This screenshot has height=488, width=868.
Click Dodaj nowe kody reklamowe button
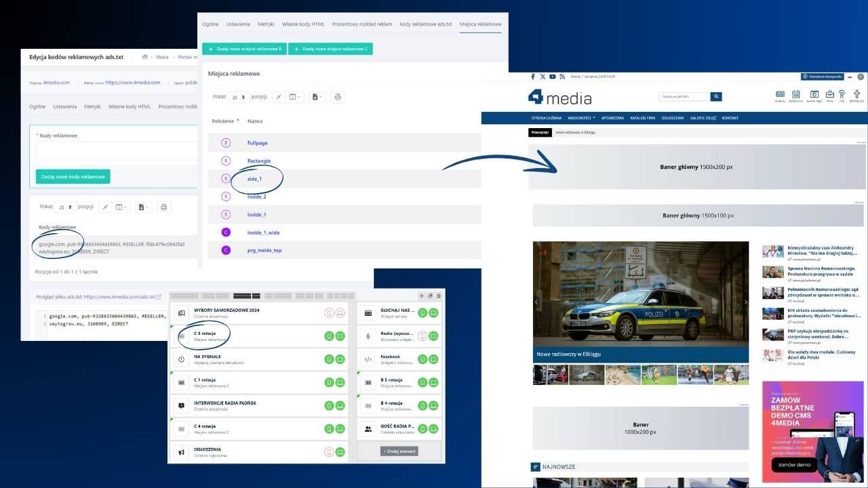point(73,176)
